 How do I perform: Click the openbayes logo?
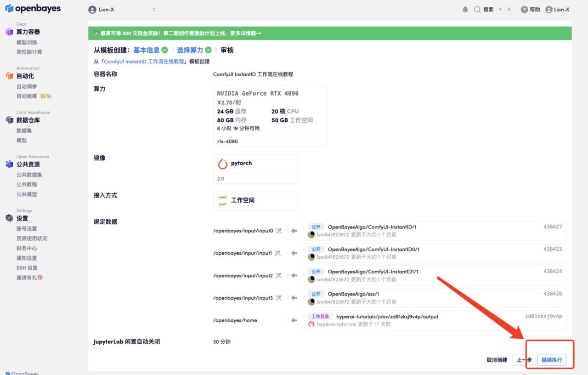[x=33, y=9]
